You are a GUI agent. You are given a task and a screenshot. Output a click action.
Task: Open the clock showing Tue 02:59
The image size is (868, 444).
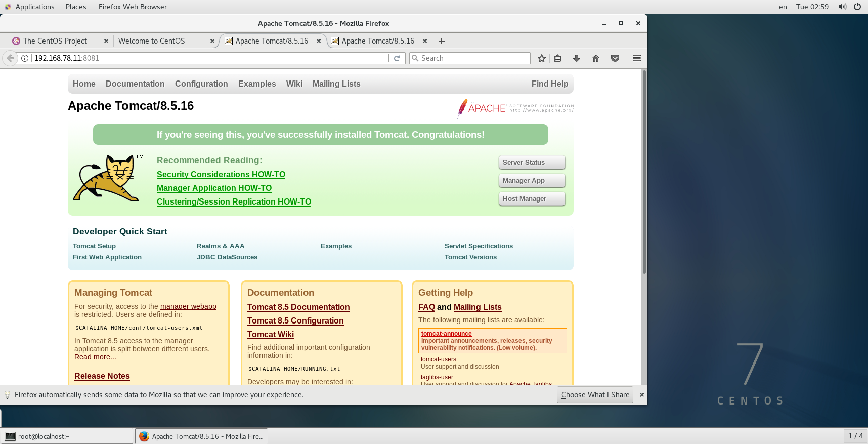(812, 7)
